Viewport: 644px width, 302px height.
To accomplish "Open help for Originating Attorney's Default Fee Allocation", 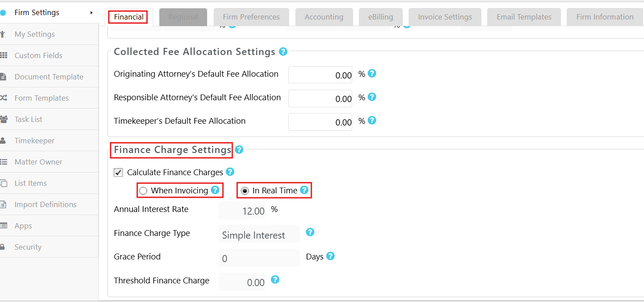I will click(x=372, y=74).
